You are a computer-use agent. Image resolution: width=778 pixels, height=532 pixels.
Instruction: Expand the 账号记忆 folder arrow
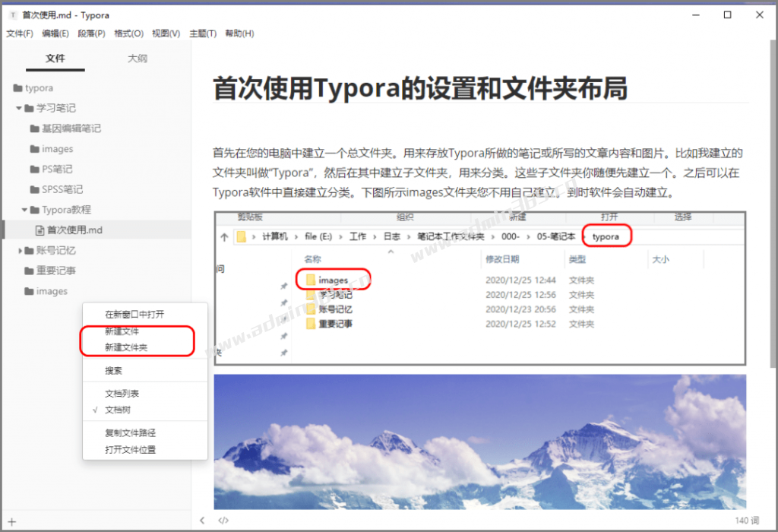[x=20, y=251]
